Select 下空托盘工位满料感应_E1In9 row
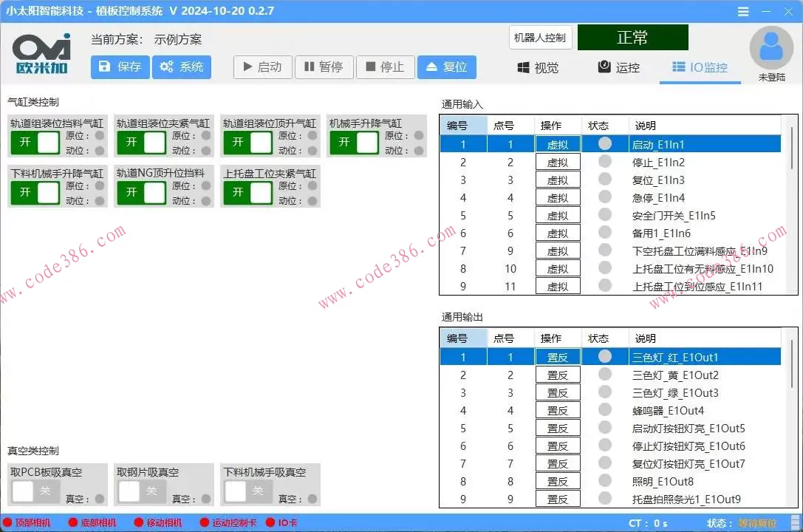 click(x=610, y=251)
